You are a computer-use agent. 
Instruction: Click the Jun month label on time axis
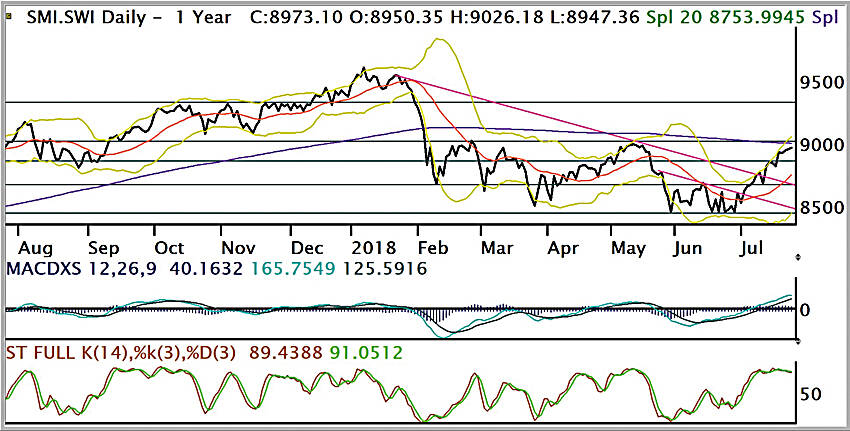[x=688, y=249]
